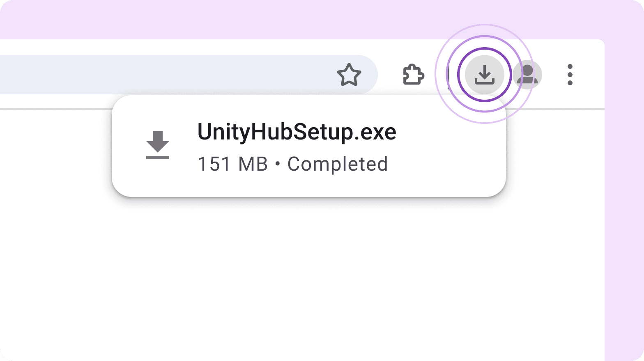Click the "Completed" status text
The height and width of the screenshot is (361, 644).
(337, 164)
